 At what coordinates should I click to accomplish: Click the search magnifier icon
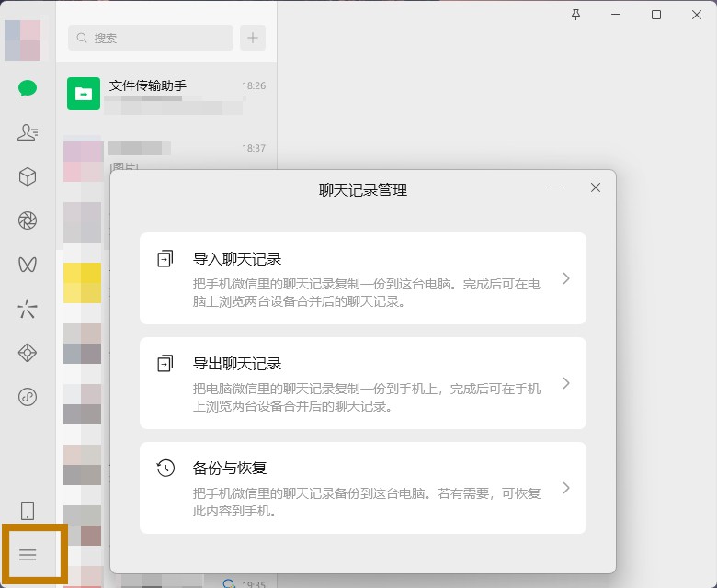pyautogui.click(x=82, y=38)
